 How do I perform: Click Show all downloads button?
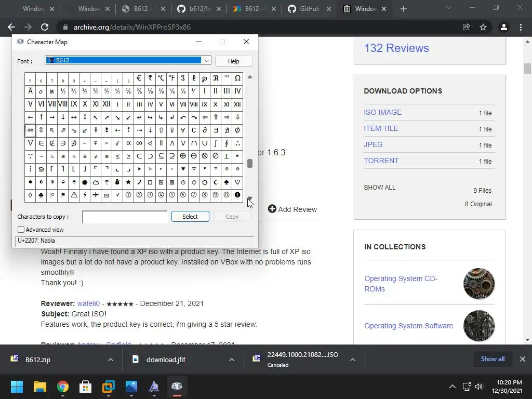493,359
